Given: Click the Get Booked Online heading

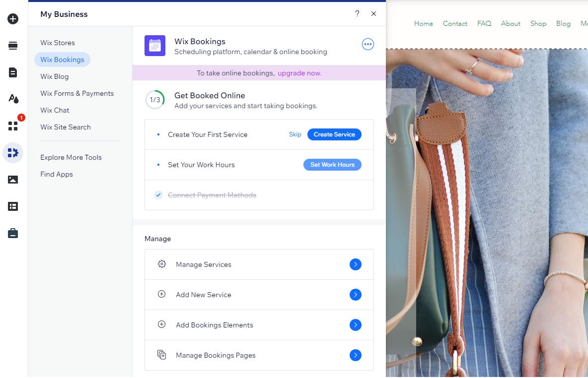Looking at the screenshot, I should (210, 96).
